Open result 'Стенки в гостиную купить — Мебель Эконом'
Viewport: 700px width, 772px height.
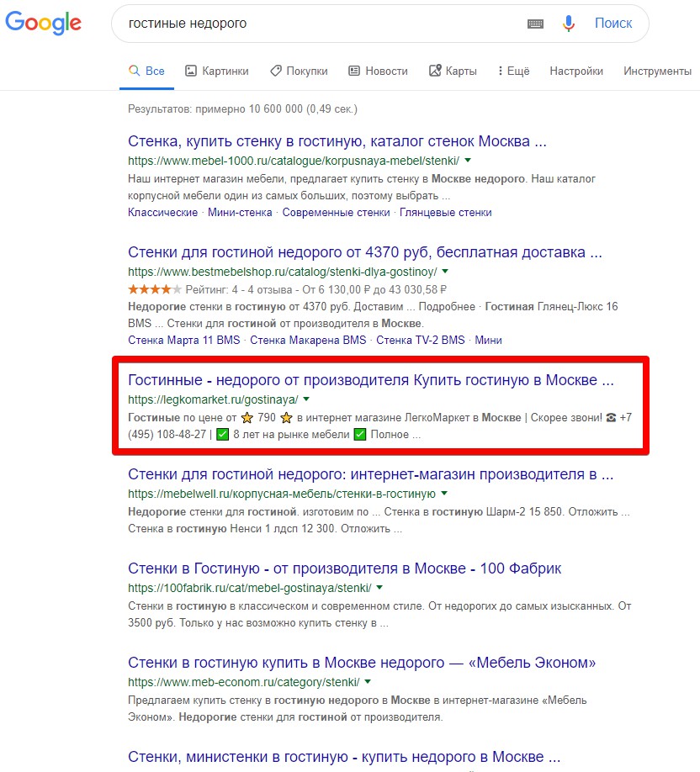coord(362,663)
